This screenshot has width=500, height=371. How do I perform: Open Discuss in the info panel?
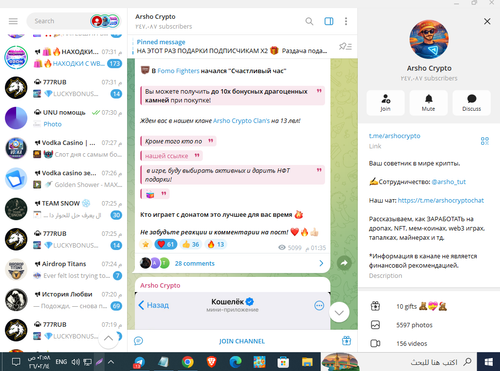point(471,103)
